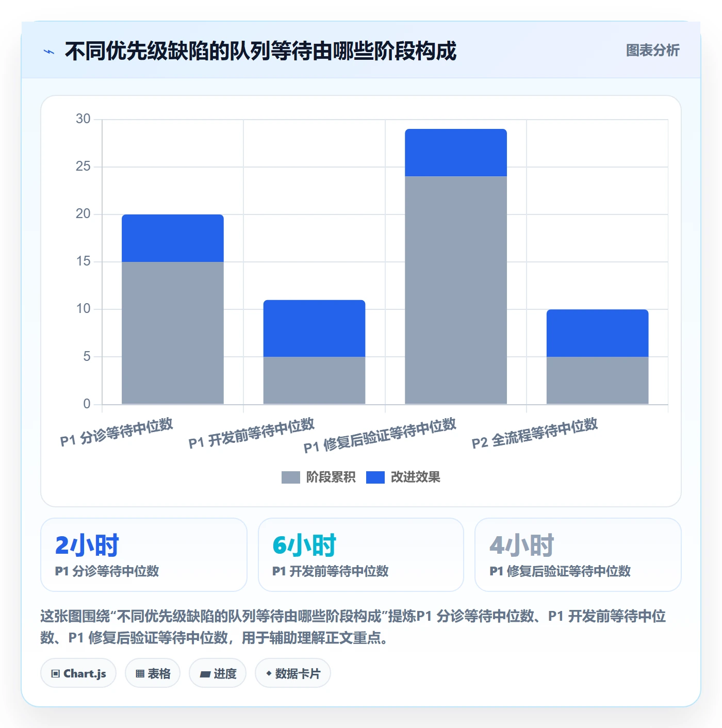Click the blue segment of P2 全流程等待 bar
The width and height of the screenshot is (722, 728).
coord(597,333)
